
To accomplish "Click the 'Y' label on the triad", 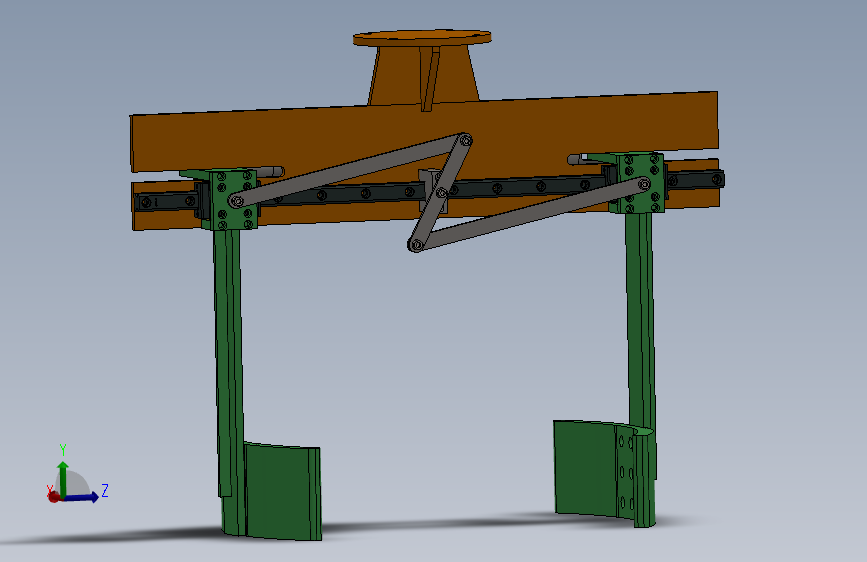I will [x=63, y=450].
